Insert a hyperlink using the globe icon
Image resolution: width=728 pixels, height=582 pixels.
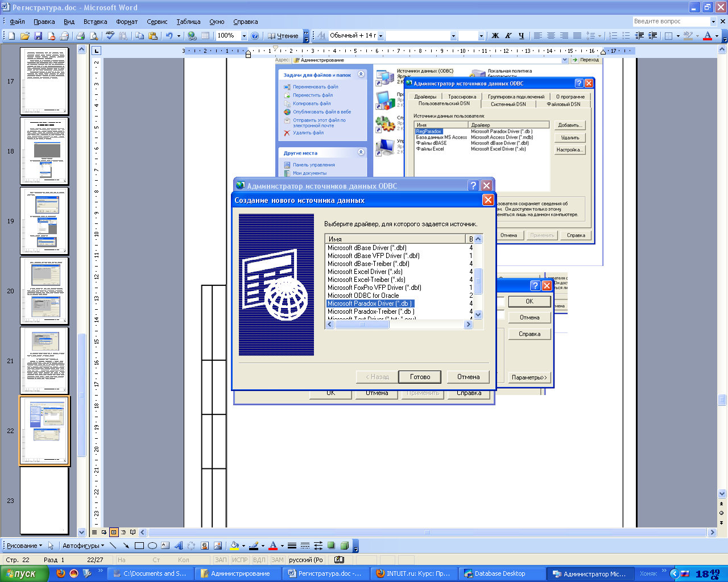(x=192, y=36)
